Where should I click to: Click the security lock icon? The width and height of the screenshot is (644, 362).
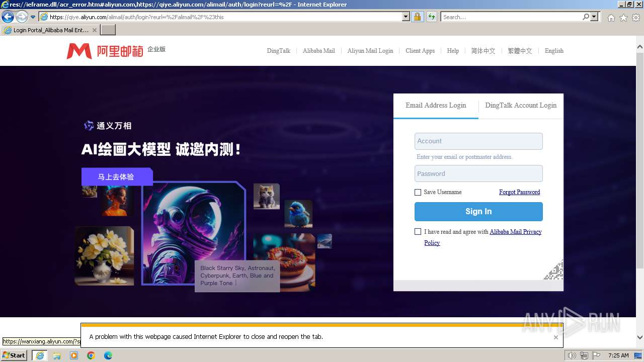tap(417, 17)
